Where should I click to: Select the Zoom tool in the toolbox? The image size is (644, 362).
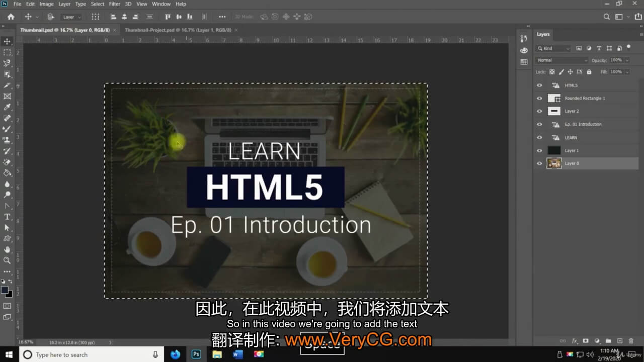7,260
